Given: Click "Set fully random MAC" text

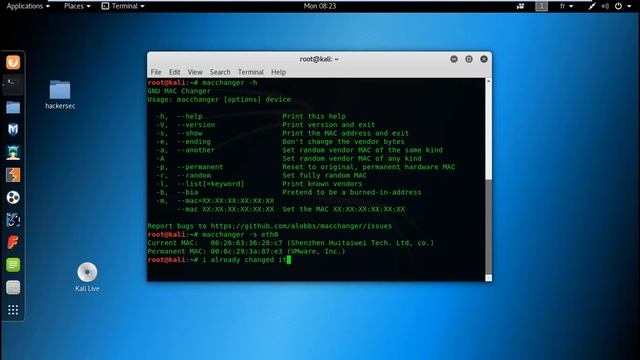Looking at the screenshot, I should coord(324,176).
